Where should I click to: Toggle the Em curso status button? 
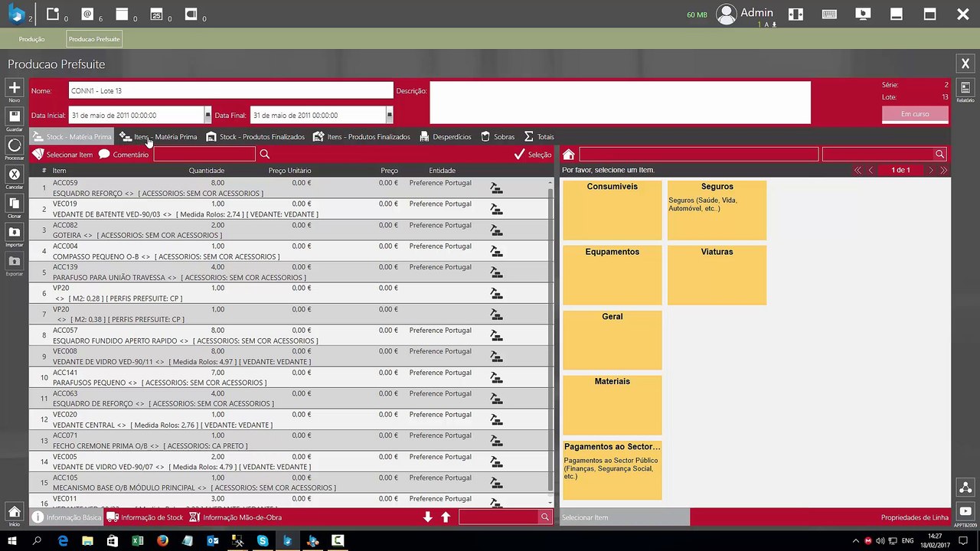pyautogui.click(x=915, y=114)
